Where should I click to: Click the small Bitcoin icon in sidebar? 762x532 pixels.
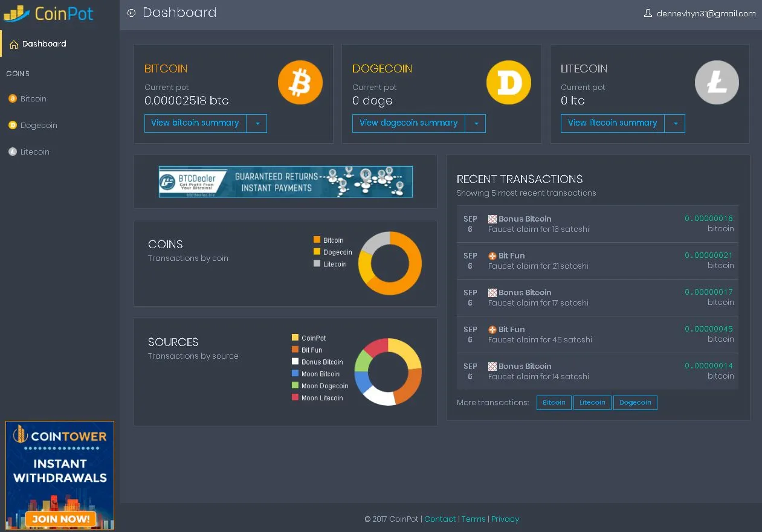[x=13, y=98]
